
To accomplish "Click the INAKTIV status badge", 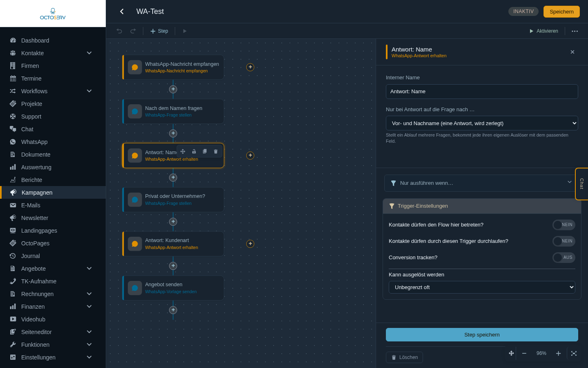I will tap(523, 11).
